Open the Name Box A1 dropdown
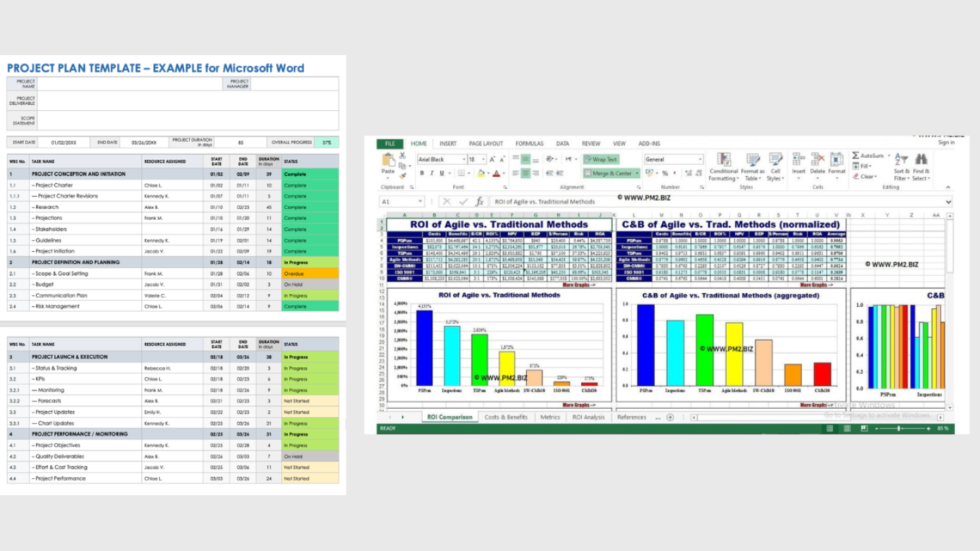The width and height of the screenshot is (980, 551). point(420,201)
